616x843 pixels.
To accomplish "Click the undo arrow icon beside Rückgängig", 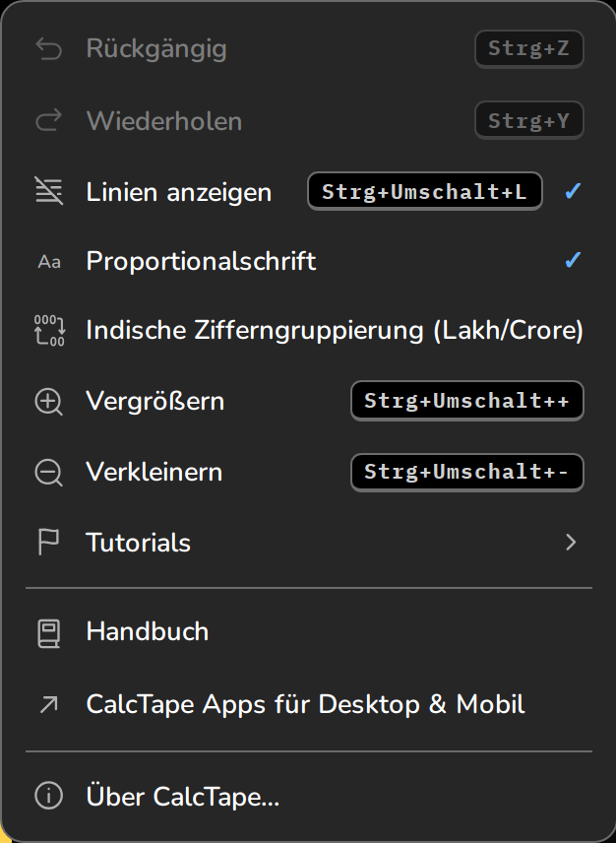I will click(48, 49).
